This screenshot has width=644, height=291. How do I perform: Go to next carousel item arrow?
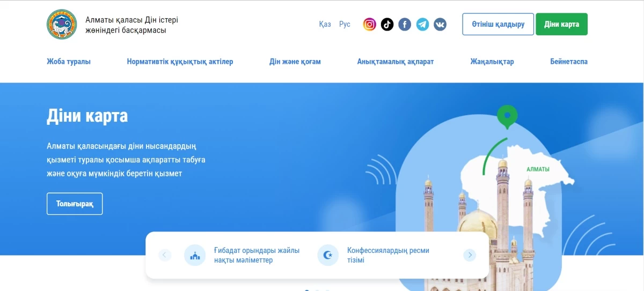point(470,255)
